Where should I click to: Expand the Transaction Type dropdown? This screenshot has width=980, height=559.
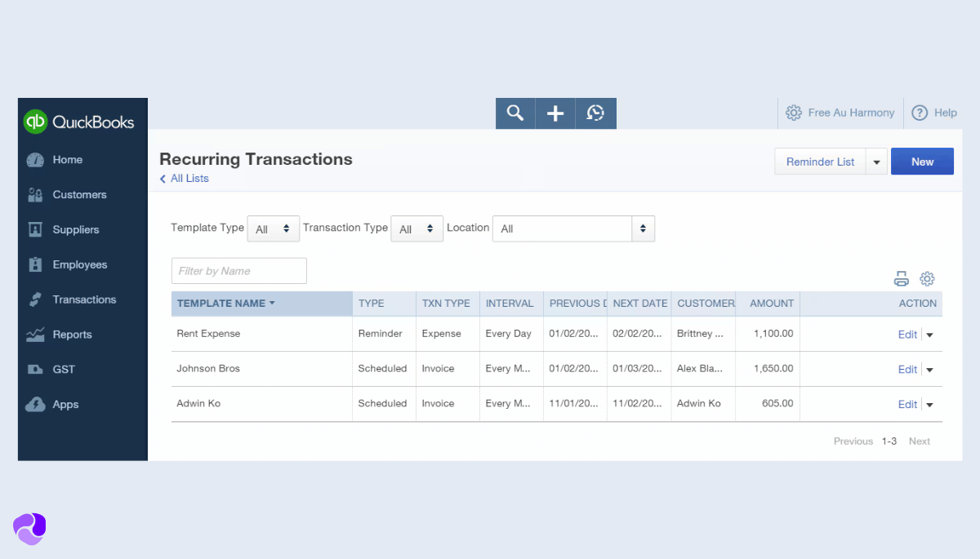416,229
